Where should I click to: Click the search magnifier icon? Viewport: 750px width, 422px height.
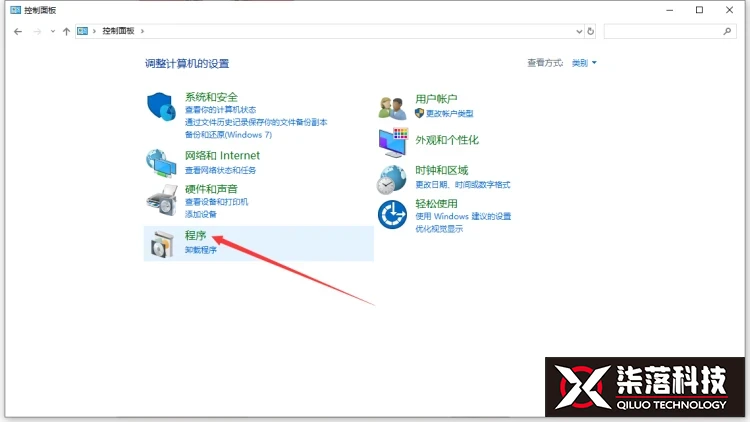pyautogui.click(x=727, y=32)
